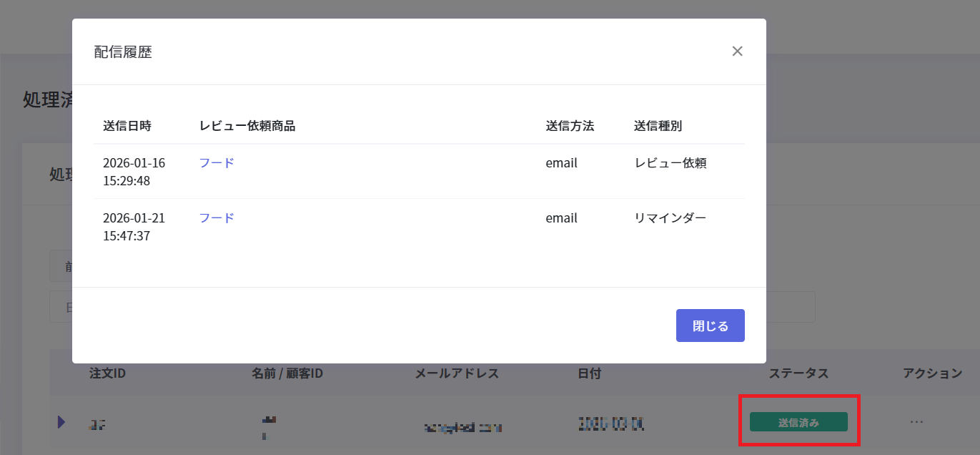Click the 2026-01-16 15:29:48 timestamp cell

pyautogui.click(x=134, y=172)
